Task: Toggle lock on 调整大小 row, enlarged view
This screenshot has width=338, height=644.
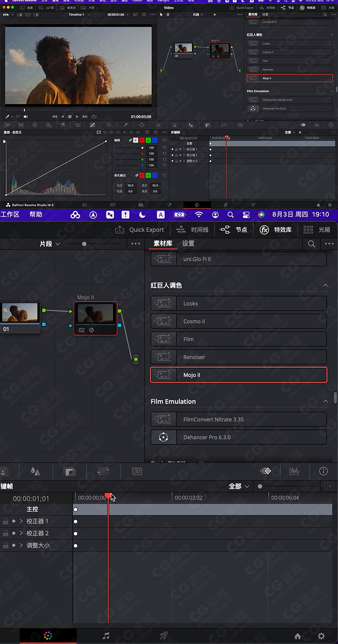Action: tap(5, 545)
